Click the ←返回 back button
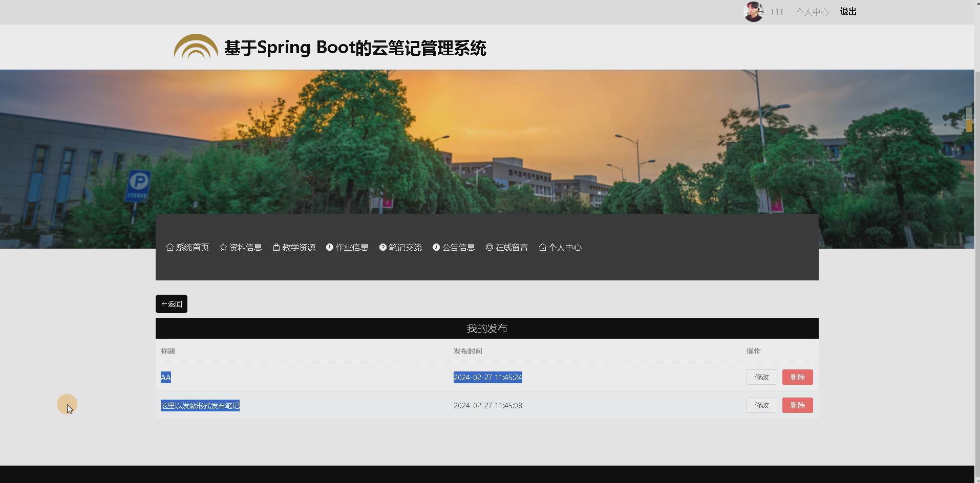Viewport: 980px width, 483px height. pos(172,304)
